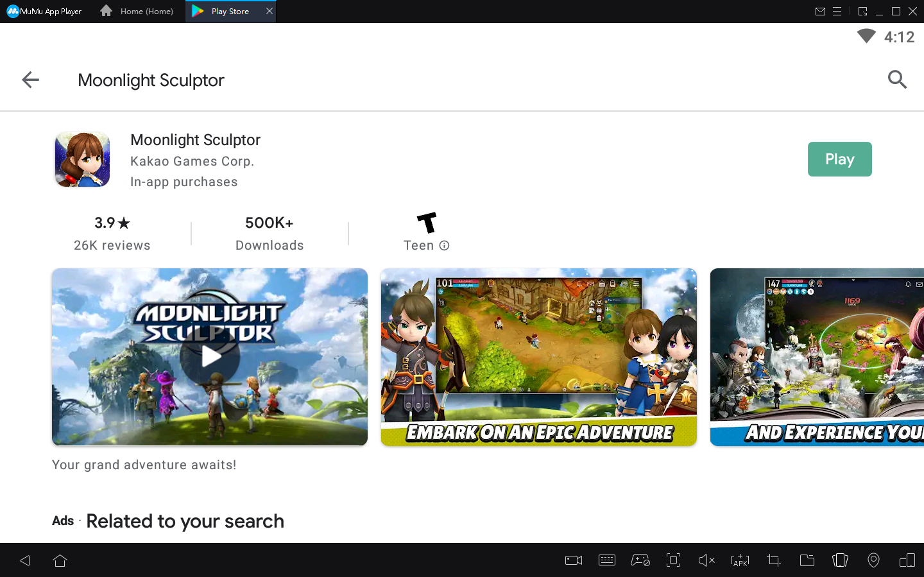Open the Moonlight Sculptor app title
This screenshot has width=924, height=577.
(x=195, y=140)
